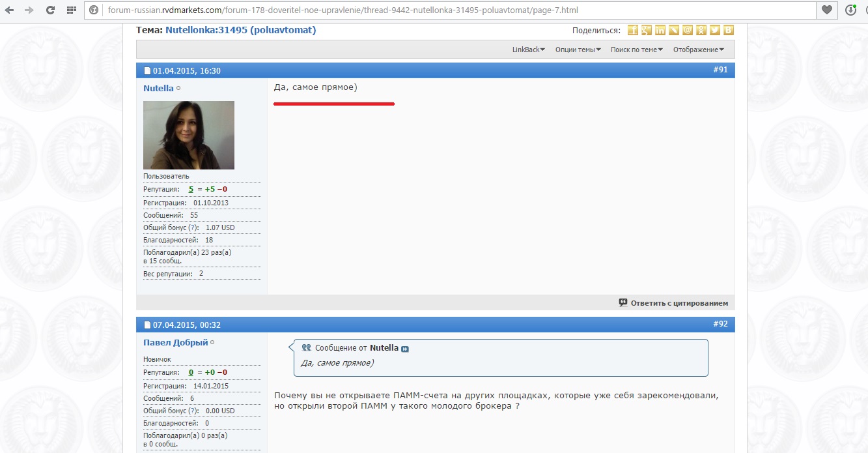Open the Отображение menu
Screen dimensions: 868x453
(698, 50)
